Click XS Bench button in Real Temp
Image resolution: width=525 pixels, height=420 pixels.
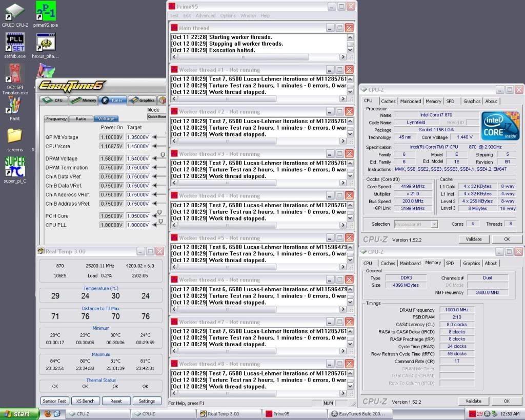tap(86, 401)
